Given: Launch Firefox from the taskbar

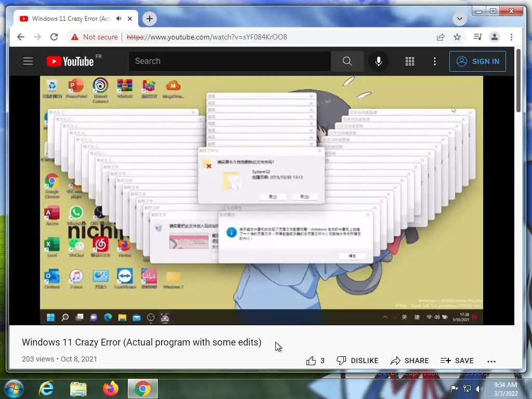Looking at the screenshot, I should click(111, 389).
